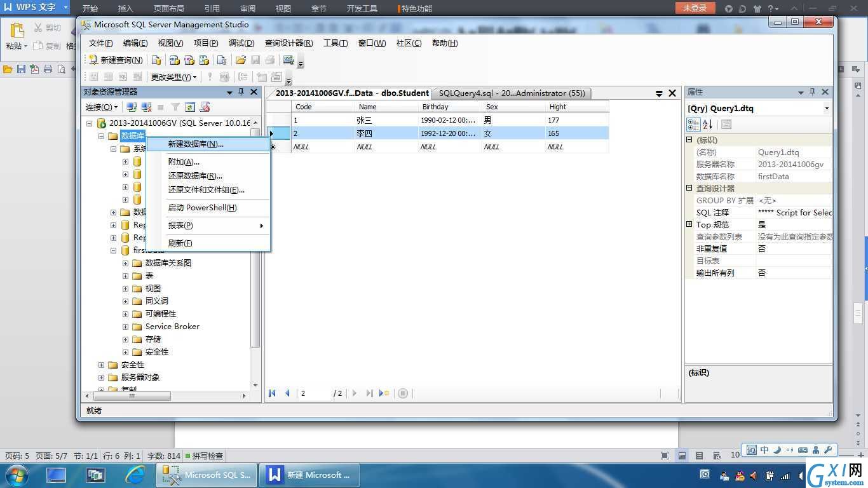Collapse the (标识) properties section
868x488 pixels.
coord(689,140)
